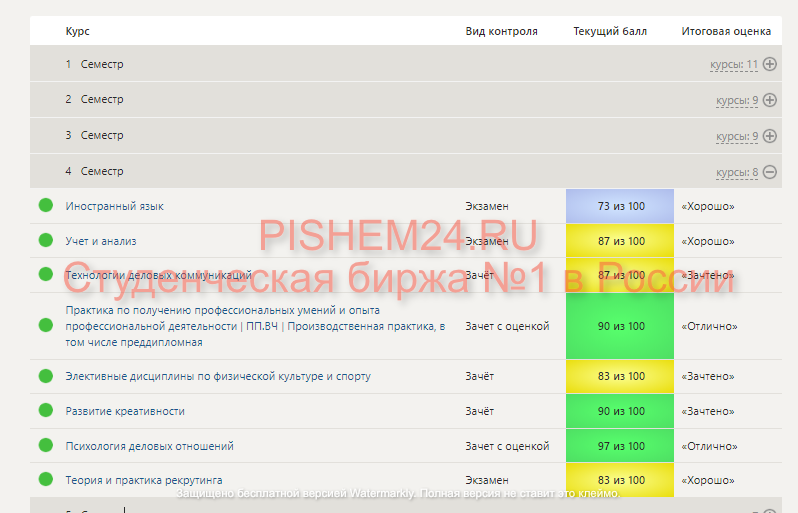Click green status dot beside Иностранный язык
Viewport: 798px width, 513px height.
click(45, 206)
